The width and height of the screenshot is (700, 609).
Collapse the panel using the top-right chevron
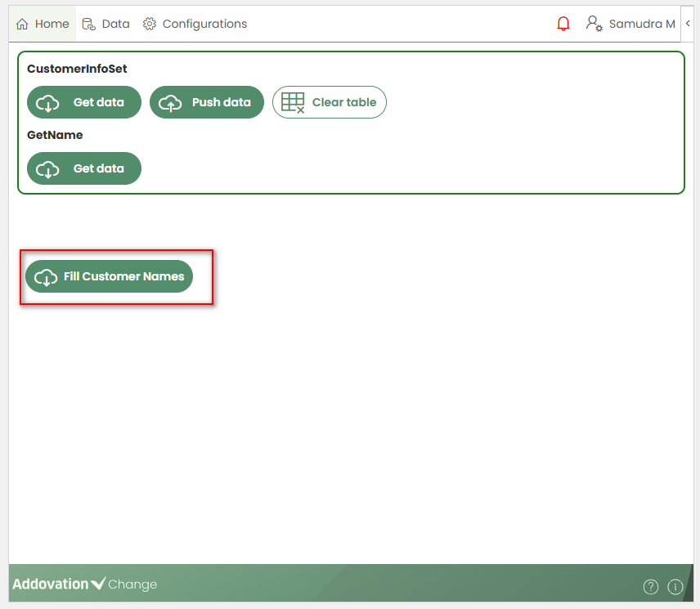click(688, 24)
